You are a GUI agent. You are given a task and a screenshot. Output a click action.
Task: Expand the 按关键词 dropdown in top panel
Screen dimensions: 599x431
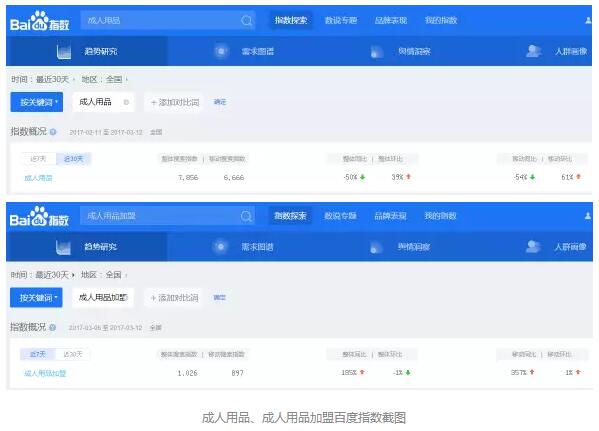click(x=37, y=102)
